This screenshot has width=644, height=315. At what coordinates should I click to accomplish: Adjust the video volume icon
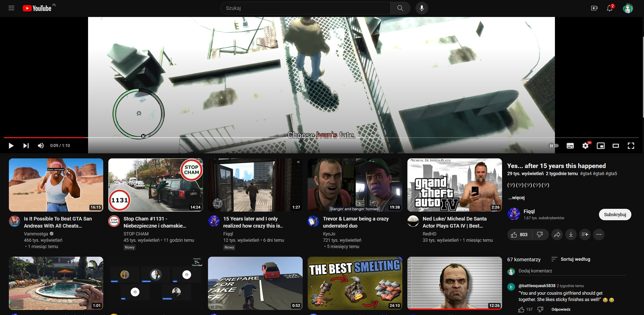point(40,146)
